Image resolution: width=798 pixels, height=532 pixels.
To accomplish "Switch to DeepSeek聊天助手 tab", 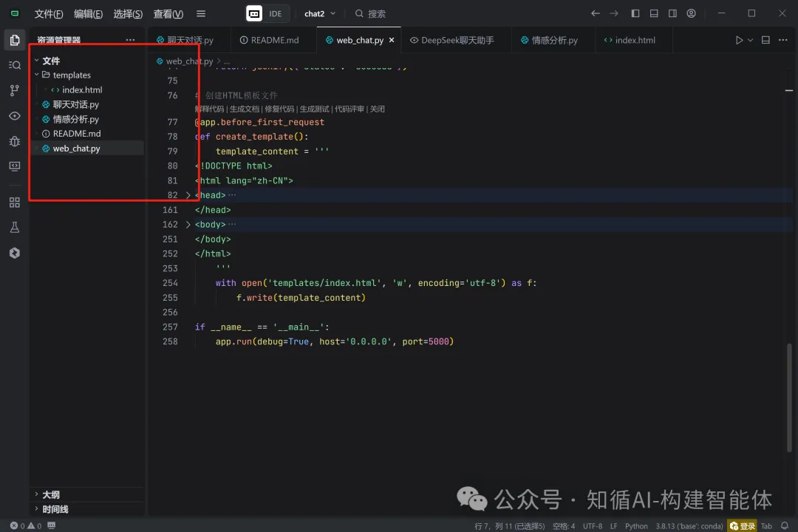I will (452, 40).
